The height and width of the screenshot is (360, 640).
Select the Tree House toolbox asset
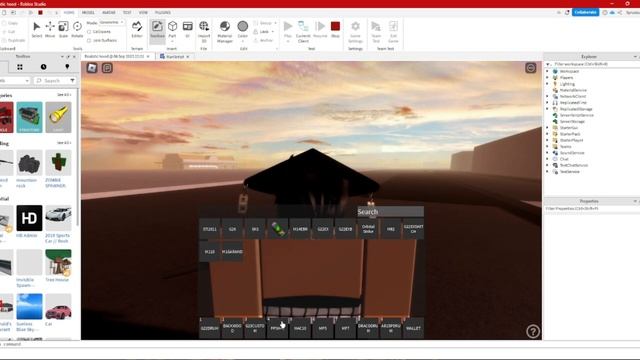(58, 266)
